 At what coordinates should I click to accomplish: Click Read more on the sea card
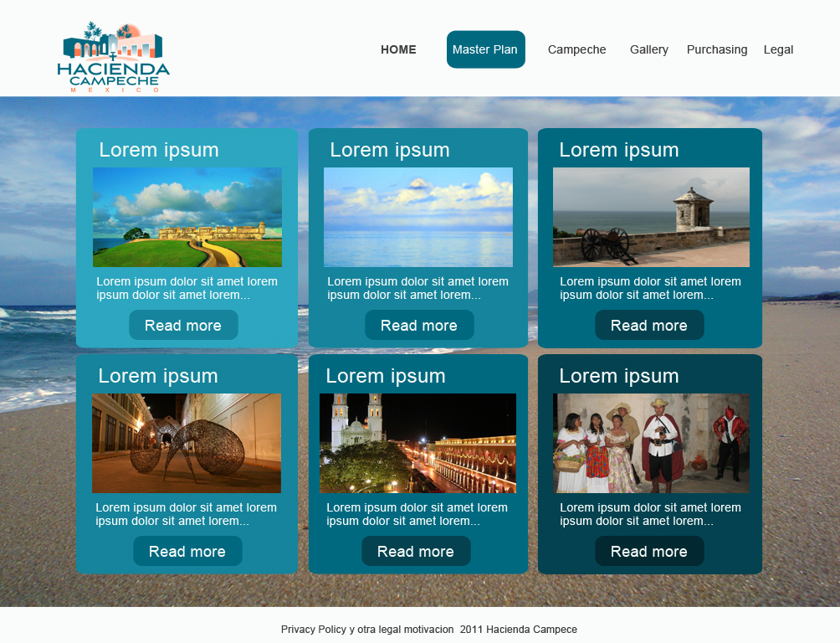click(419, 325)
